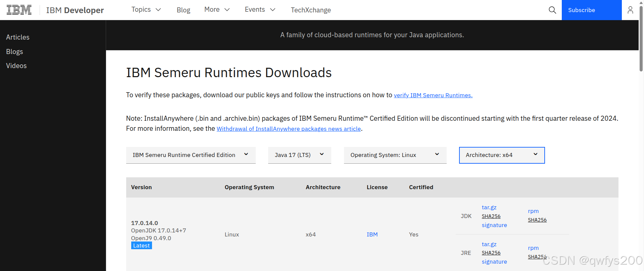Image resolution: width=644 pixels, height=271 pixels.
Task: Open the JRE tar.gz SHA256 checksum
Action: tap(491, 253)
